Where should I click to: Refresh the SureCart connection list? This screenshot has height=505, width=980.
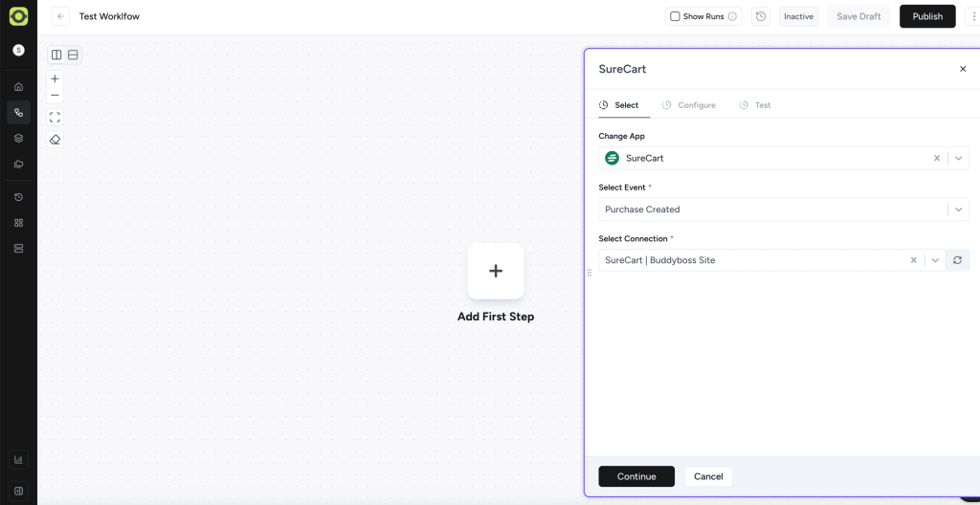[957, 260]
